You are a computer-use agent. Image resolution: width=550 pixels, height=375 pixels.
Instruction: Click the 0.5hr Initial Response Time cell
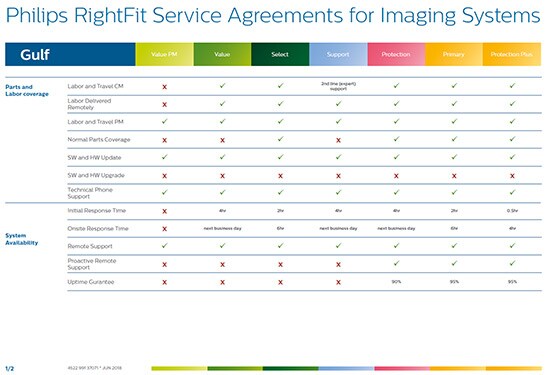pos(512,211)
